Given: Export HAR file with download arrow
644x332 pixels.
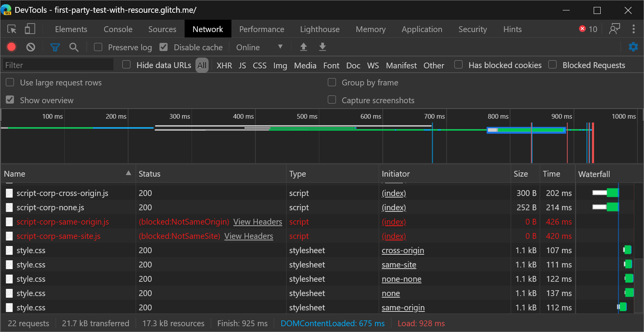Looking at the screenshot, I should pos(322,47).
